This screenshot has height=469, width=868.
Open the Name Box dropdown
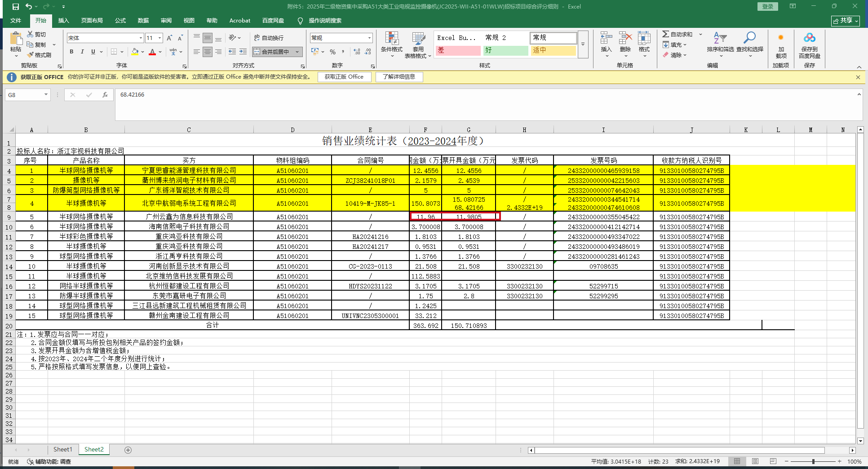(46, 95)
